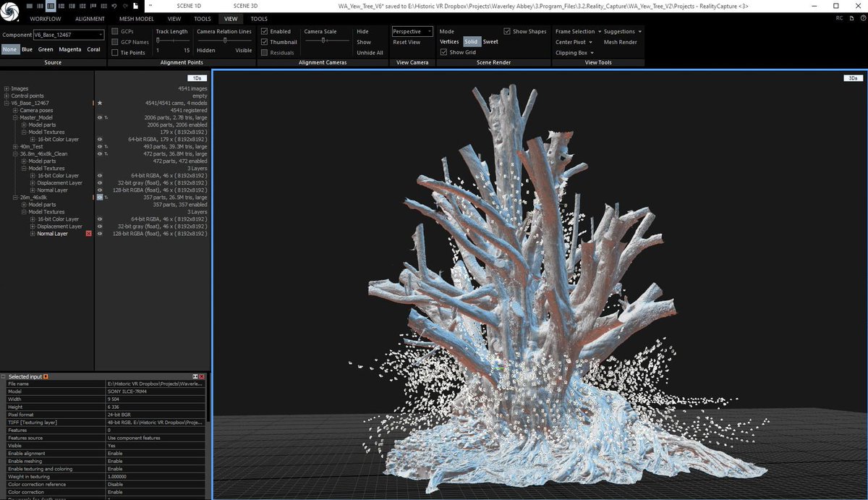868x500 pixels.
Task: Enable the GCPs checkbox
Action: click(115, 32)
